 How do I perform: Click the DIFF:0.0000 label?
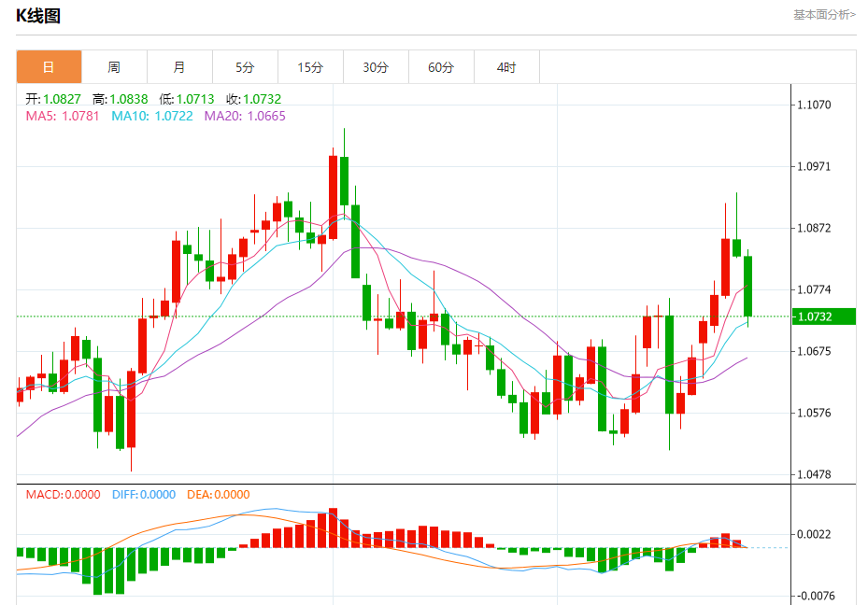(x=143, y=495)
